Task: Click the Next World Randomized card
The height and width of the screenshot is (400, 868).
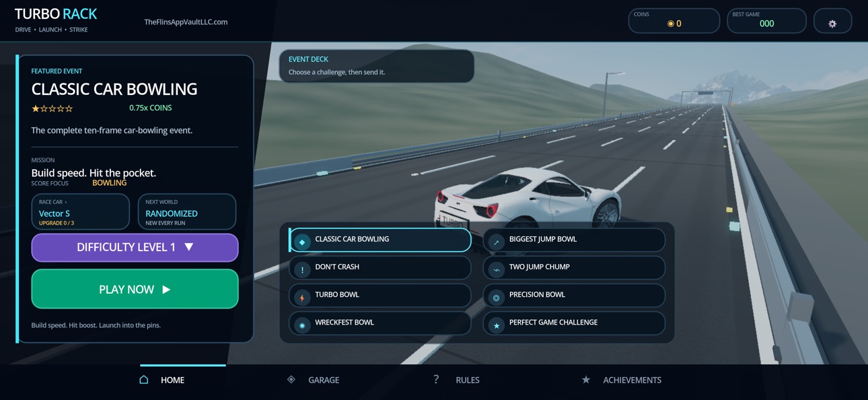Action: (187, 211)
